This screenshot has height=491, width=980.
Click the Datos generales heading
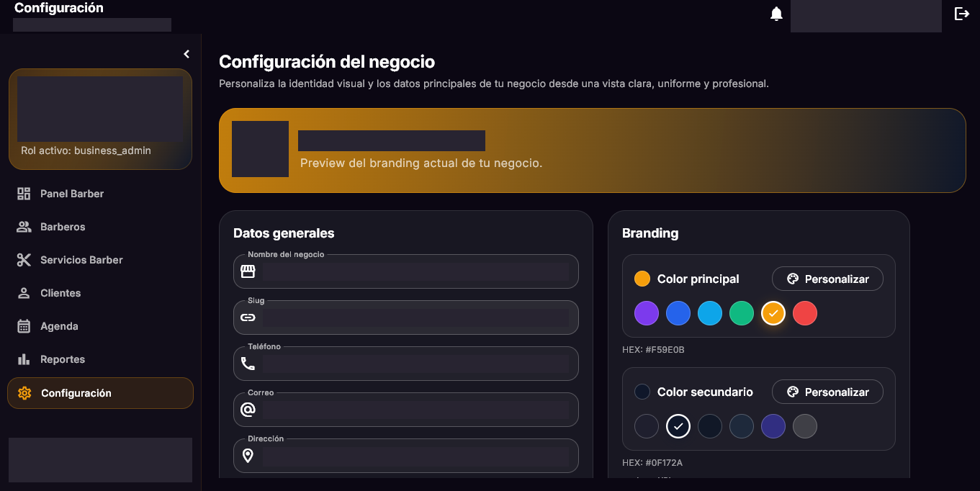click(x=284, y=233)
